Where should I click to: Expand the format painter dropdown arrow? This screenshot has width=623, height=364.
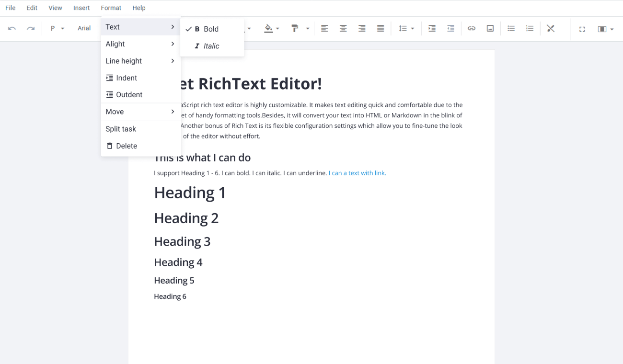point(308,29)
